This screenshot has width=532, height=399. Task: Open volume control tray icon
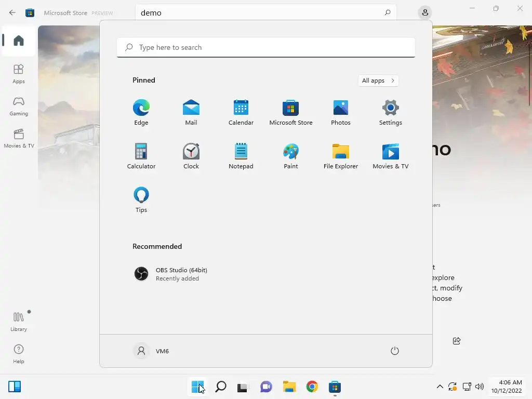(x=480, y=387)
